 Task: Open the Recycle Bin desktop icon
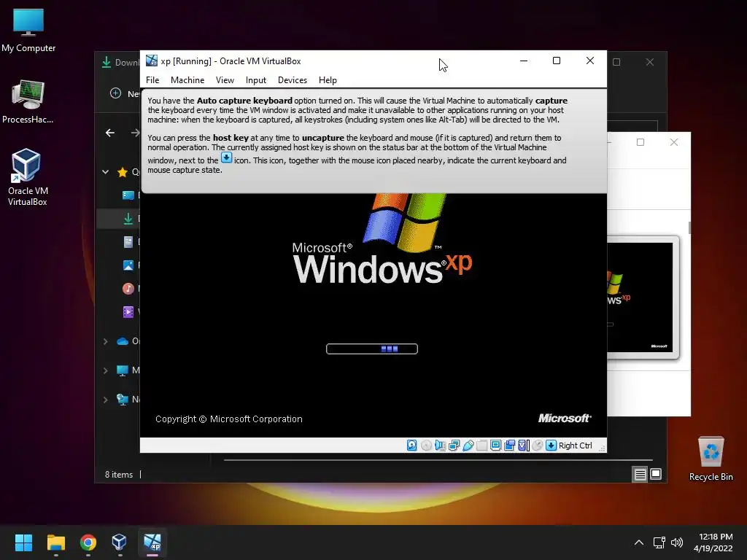coord(711,458)
